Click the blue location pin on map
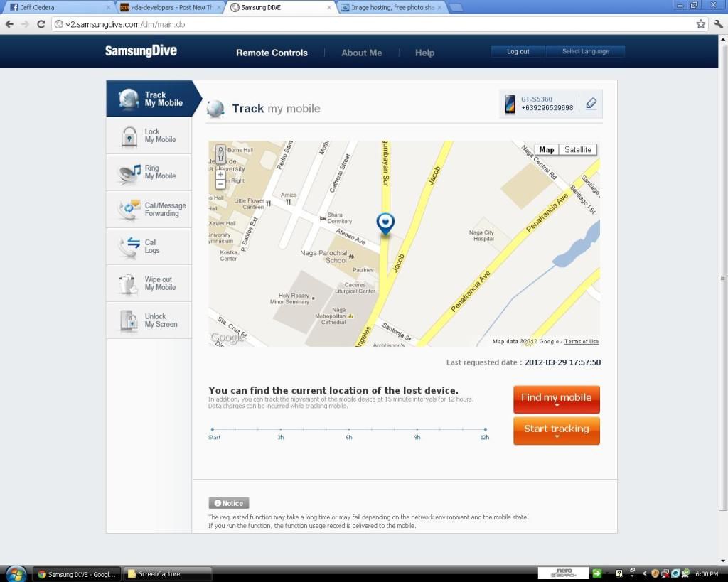The width and height of the screenshot is (728, 582). pyautogui.click(x=385, y=224)
